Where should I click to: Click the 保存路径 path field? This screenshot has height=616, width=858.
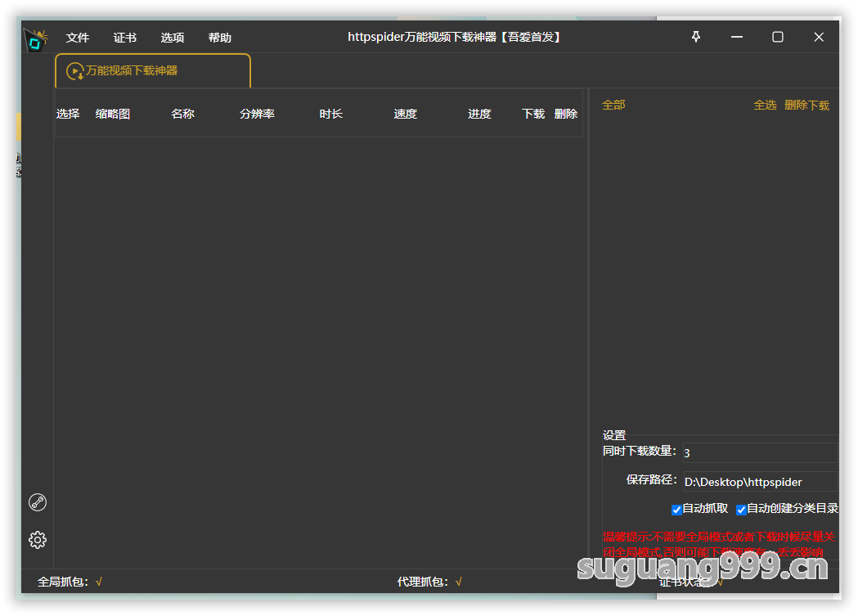tap(759, 482)
